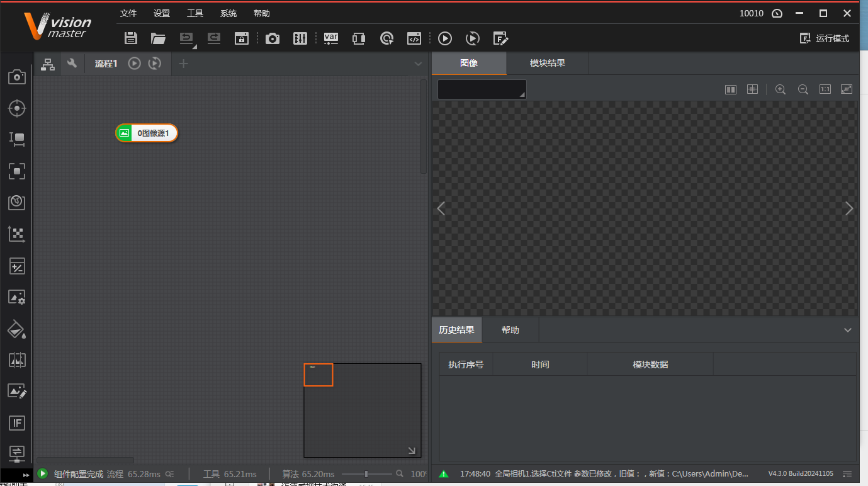Expand the flow tab list chevron

click(418, 64)
